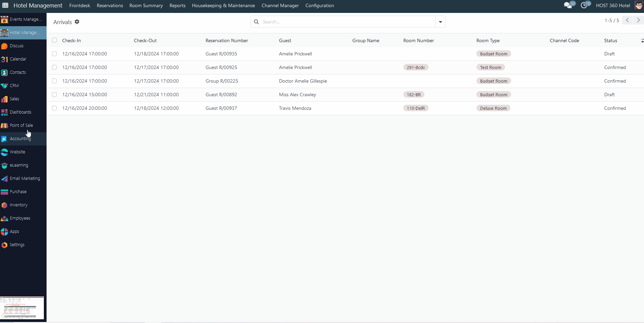The width and height of the screenshot is (644, 323).
Task: Open Discuss app in sidebar
Action: [23, 46]
